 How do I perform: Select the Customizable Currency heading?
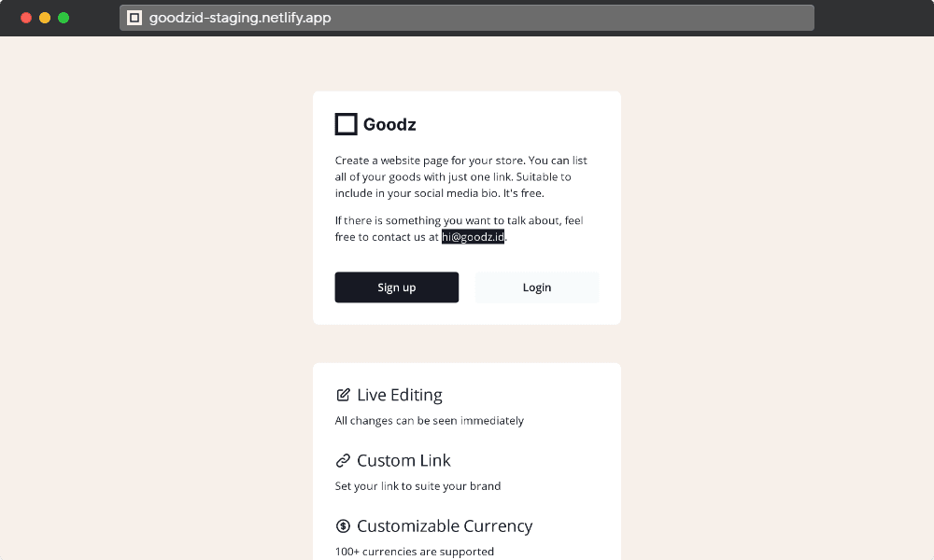(x=445, y=526)
